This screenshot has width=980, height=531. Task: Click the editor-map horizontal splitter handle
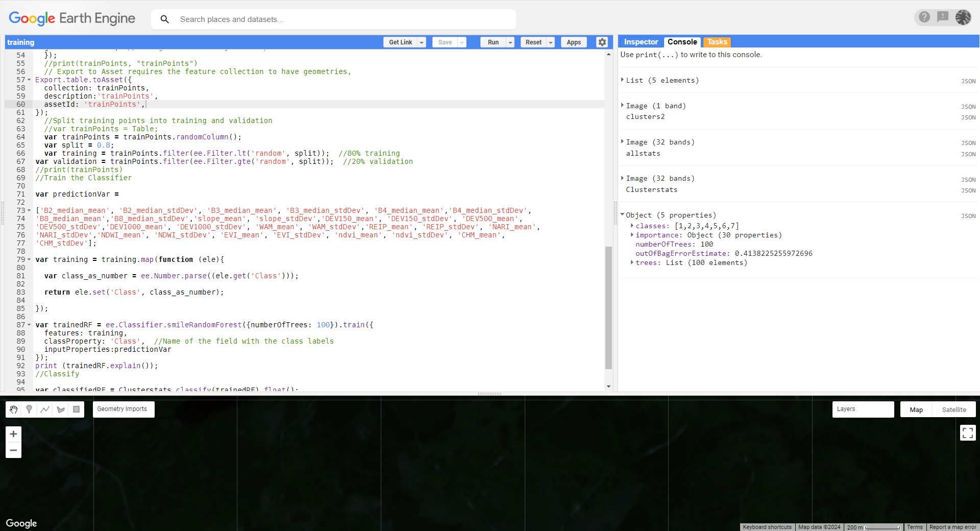[x=489, y=394]
